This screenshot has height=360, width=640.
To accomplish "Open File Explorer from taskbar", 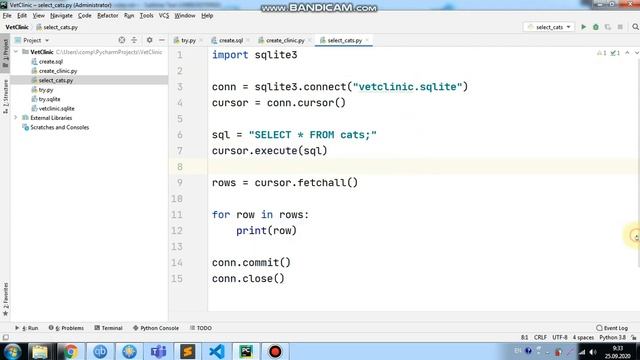I will [40, 351].
